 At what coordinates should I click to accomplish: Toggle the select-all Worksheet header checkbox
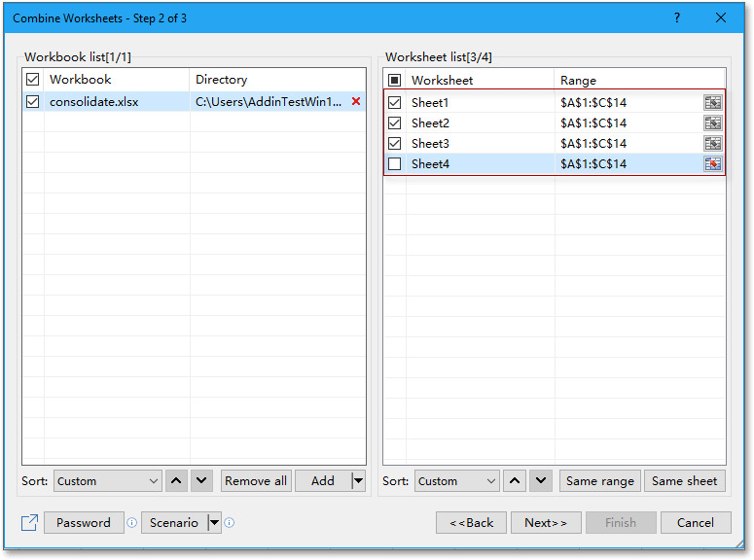click(395, 81)
